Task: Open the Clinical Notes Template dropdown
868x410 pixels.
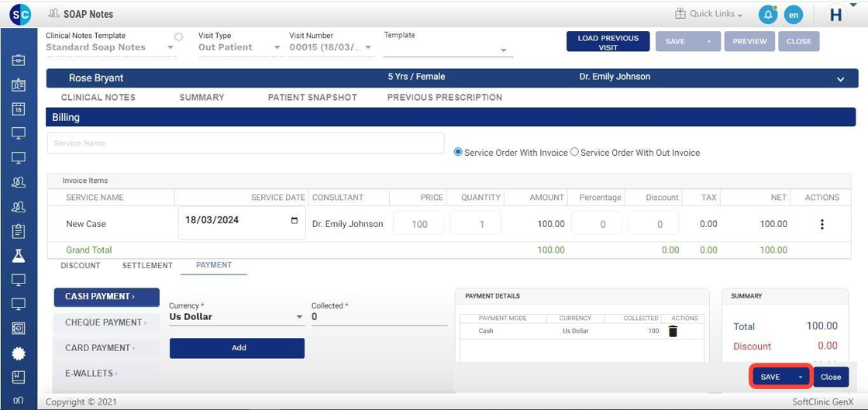Action: [x=109, y=47]
